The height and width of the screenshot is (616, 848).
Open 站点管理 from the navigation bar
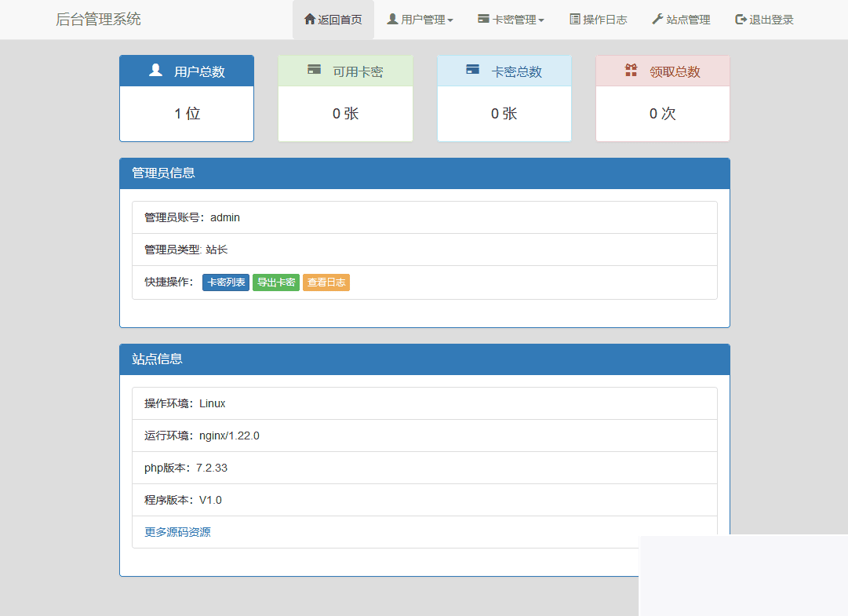click(x=680, y=20)
